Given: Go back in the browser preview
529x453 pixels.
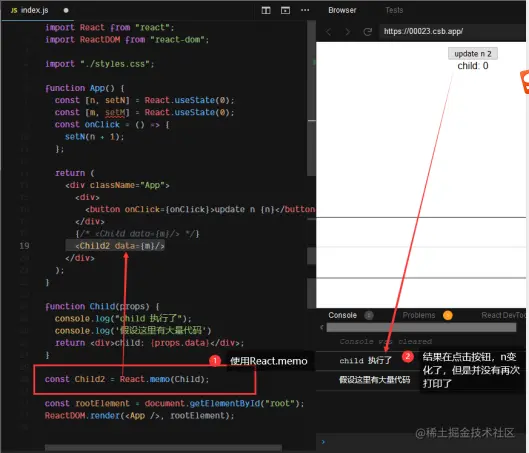Looking at the screenshot, I should point(328,32).
